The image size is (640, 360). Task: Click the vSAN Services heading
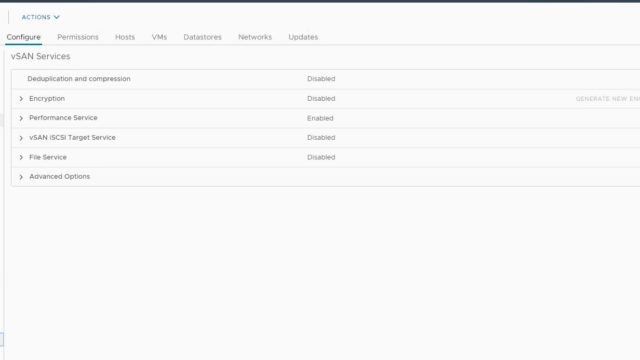point(40,56)
